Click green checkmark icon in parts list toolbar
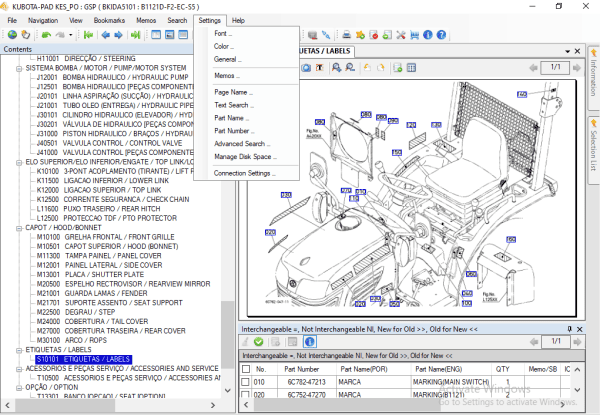 tap(258, 342)
